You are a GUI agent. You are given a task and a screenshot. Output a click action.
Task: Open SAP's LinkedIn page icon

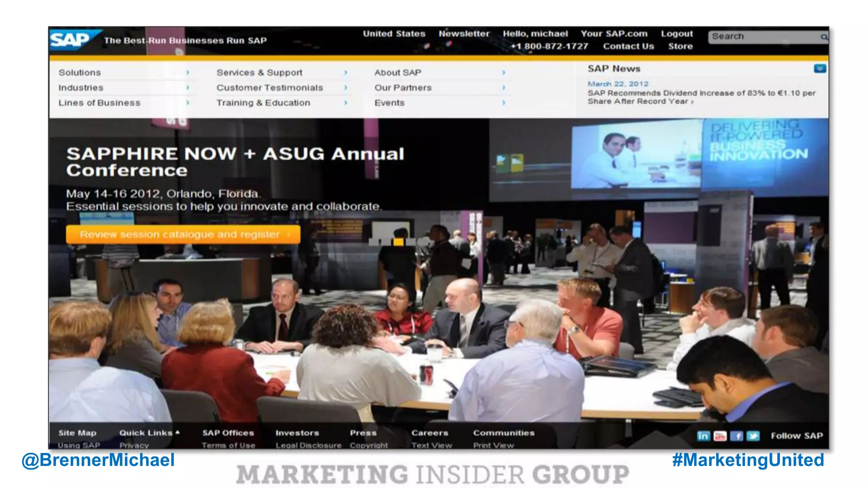[703, 436]
